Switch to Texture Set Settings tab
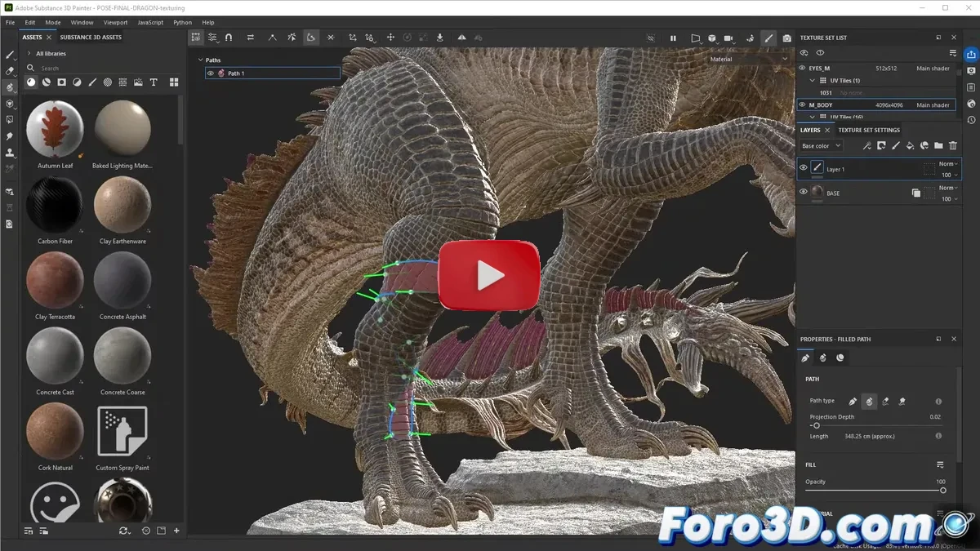 pos(869,130)
